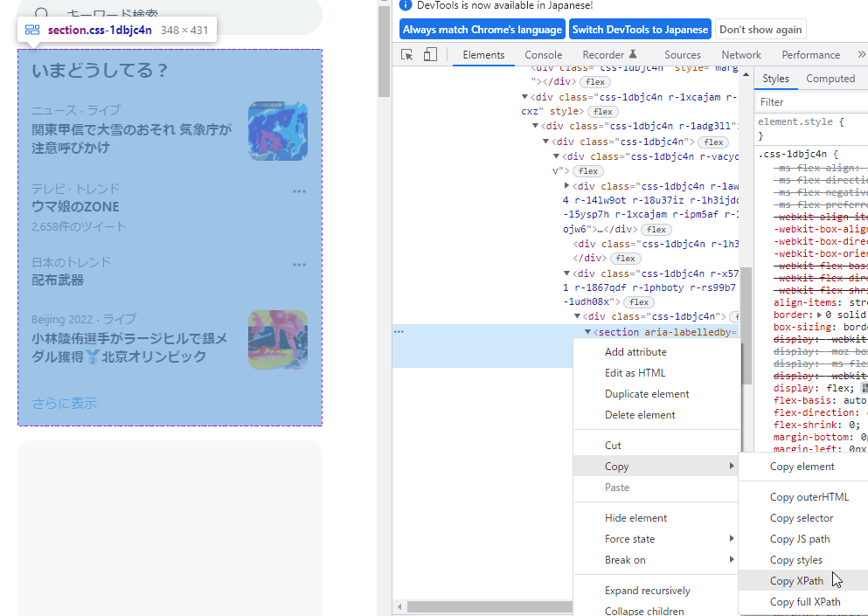
Task: Toggle the device toolbar icon
Action: coord(430,54)
